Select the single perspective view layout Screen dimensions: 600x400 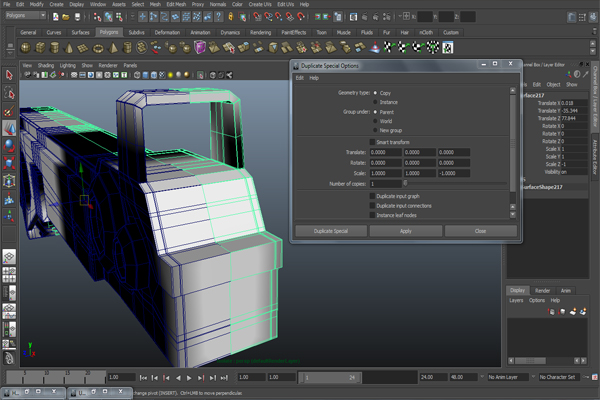pyautogui.click(x=9, y=256)
